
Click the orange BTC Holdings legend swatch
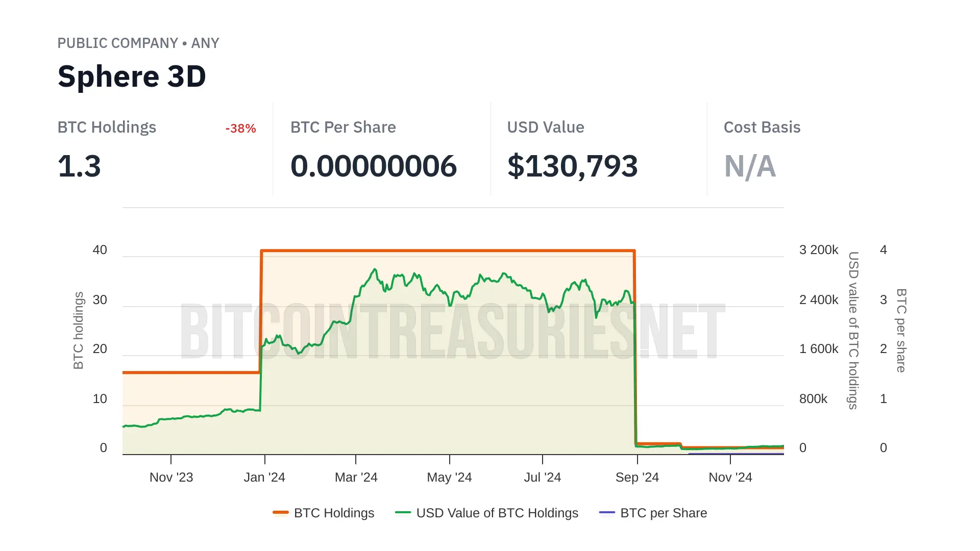pyautogui.click(x=281, y=512)
